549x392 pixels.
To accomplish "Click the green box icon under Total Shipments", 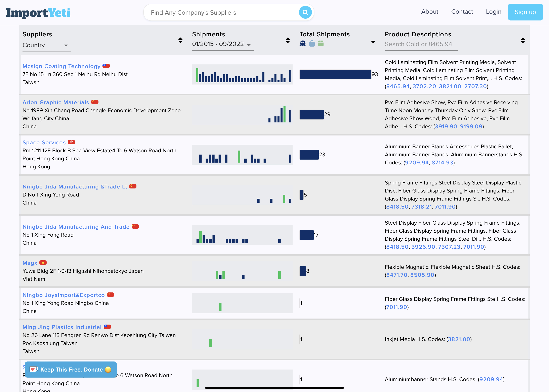I will [x=321, y=43].
